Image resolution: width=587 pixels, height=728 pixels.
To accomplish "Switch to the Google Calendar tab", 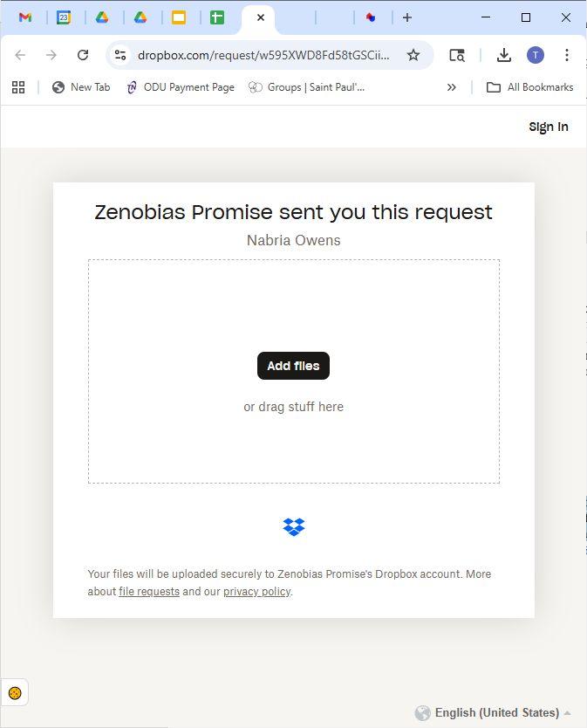I will click(64, 17).
